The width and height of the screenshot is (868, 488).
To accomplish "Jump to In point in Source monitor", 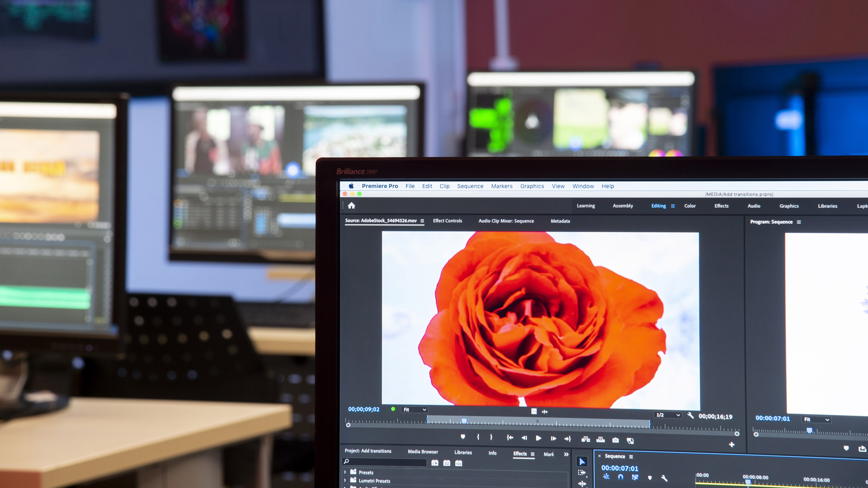I will tap(509, 437).
